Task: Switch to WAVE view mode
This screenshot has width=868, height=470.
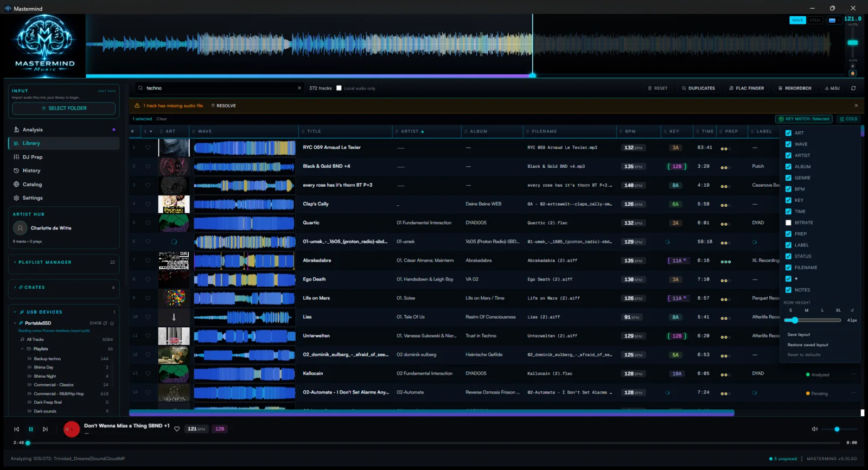Action: 797,20
